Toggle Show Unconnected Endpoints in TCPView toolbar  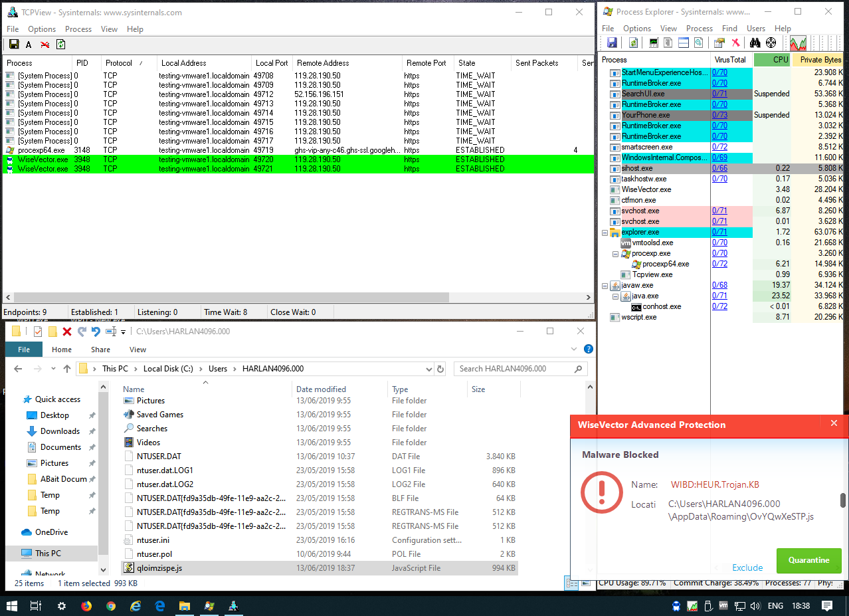click(45, 45)
